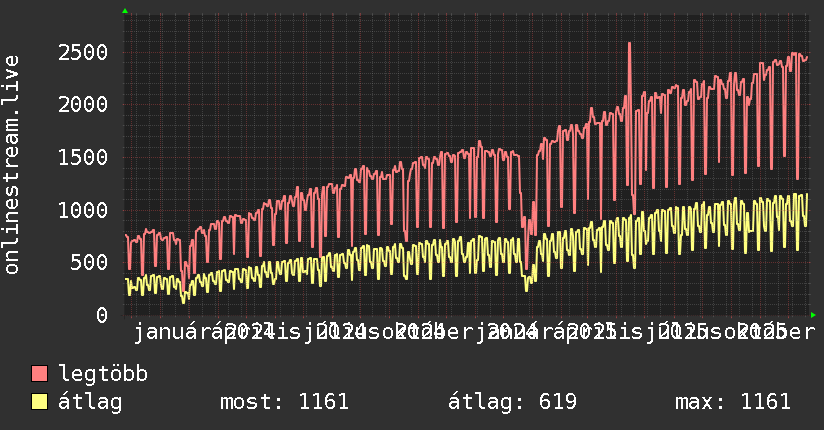Click the tallest red spike peak
Viewport: 824px width, 430px height.
tap(629, 43)
